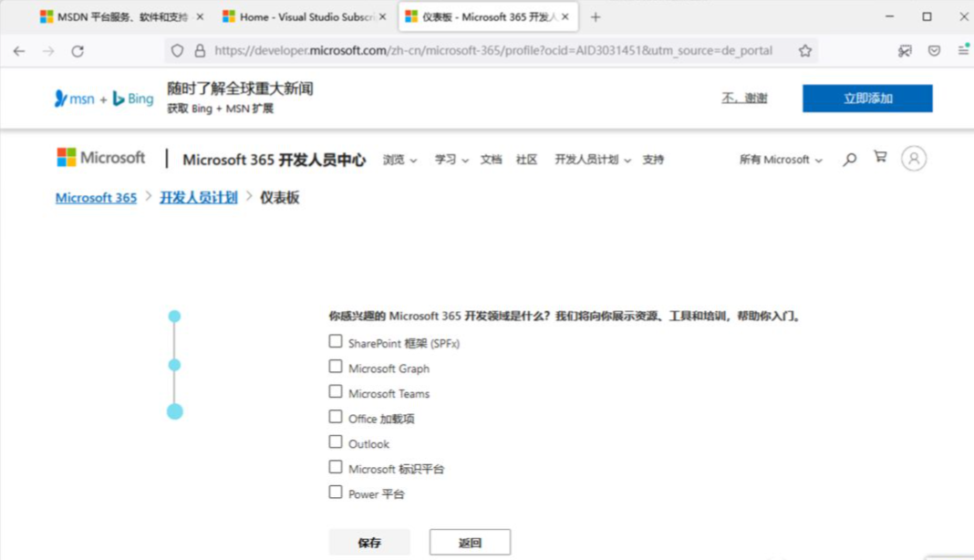This screenshot has width=974, height=560.
Task: Open the 开发人员计划 breadcrumb link
Action: point(199,198)
